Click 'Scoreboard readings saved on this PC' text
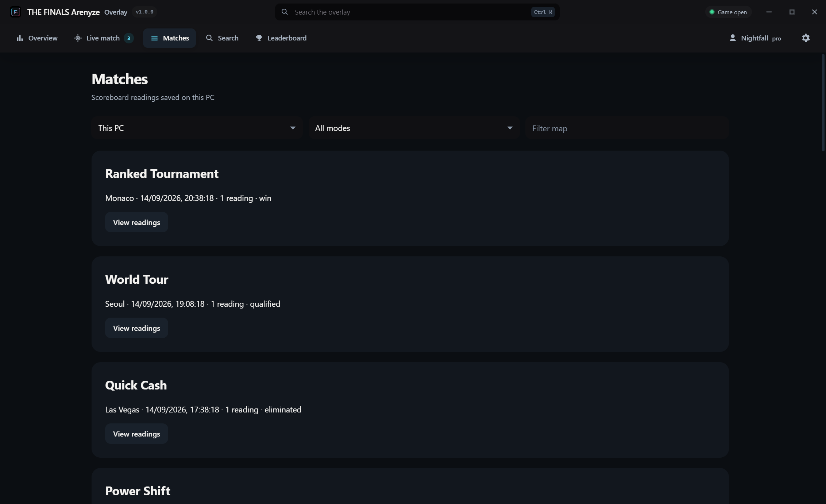Image resolution: width=826 pixels, height=504 pixels. (153, 97)
